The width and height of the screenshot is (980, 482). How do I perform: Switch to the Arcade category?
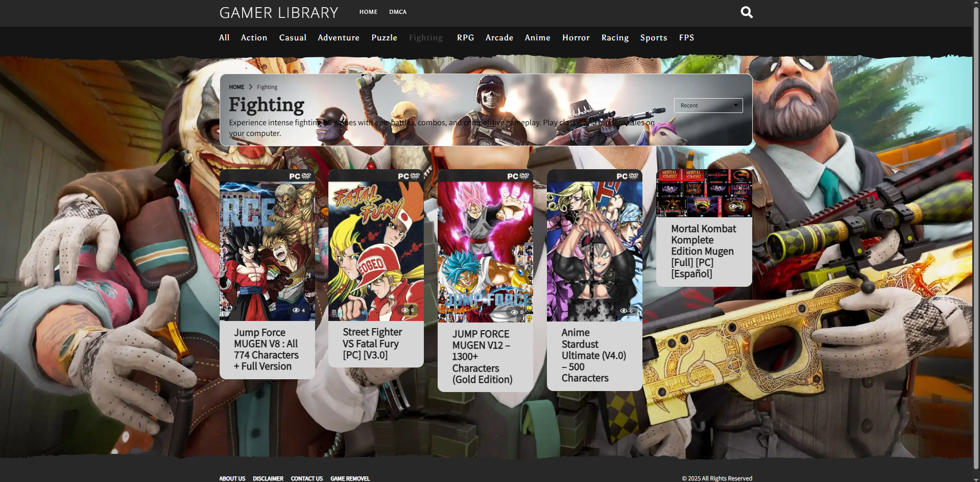(499, 38)
